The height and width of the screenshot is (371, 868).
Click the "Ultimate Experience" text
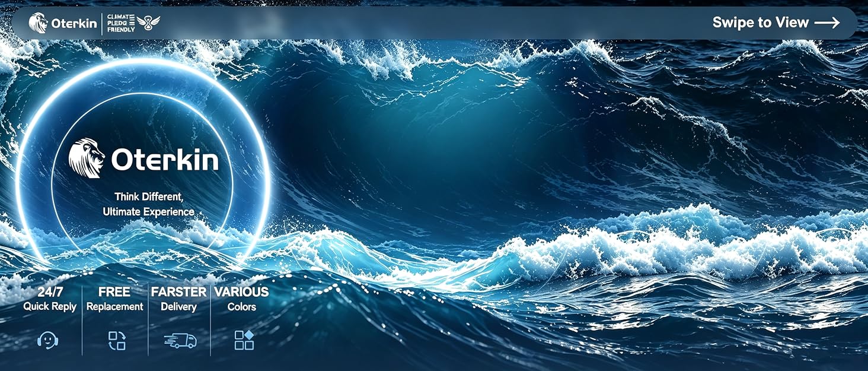(148, 211)
